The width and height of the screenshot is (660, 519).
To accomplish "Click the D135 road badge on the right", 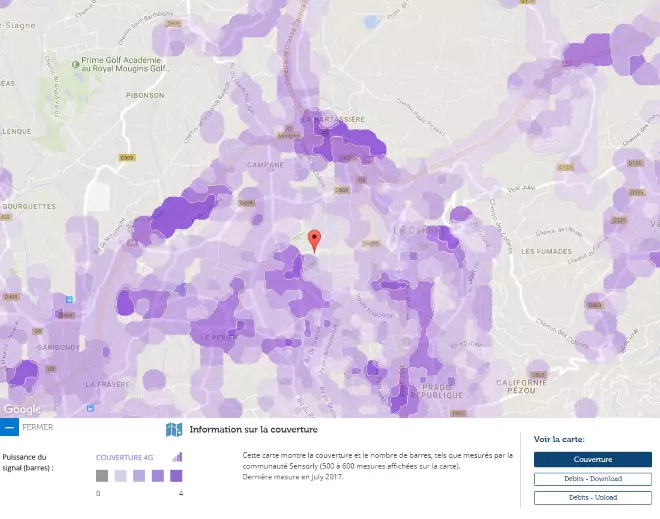I will click(635, 163).
